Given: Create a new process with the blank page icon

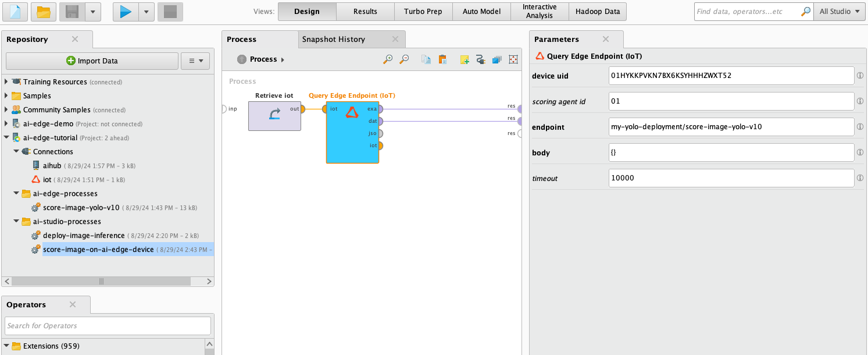Looking at the screenshot, I should (x=15, y=12).
